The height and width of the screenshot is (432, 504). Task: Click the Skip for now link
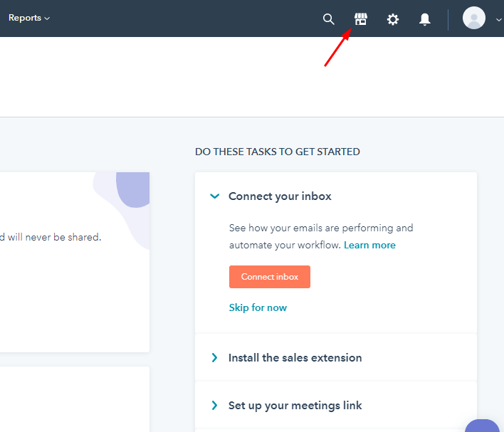coord(258,307)
